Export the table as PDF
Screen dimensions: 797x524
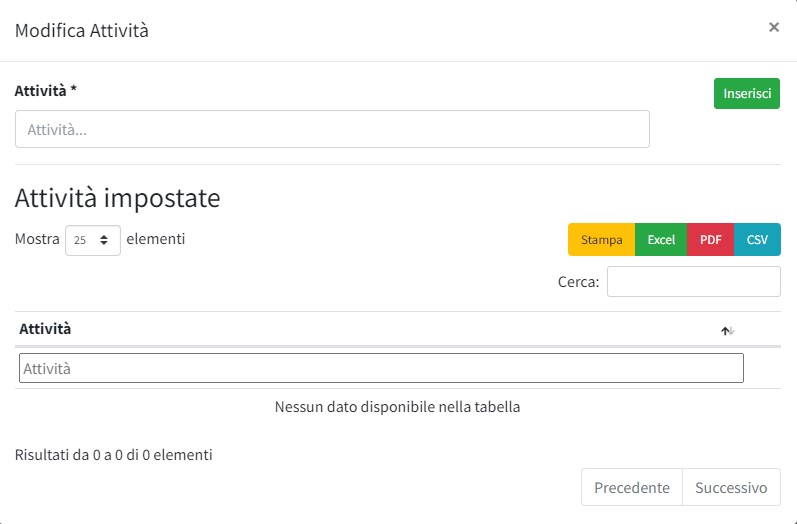tap(711, 240)
